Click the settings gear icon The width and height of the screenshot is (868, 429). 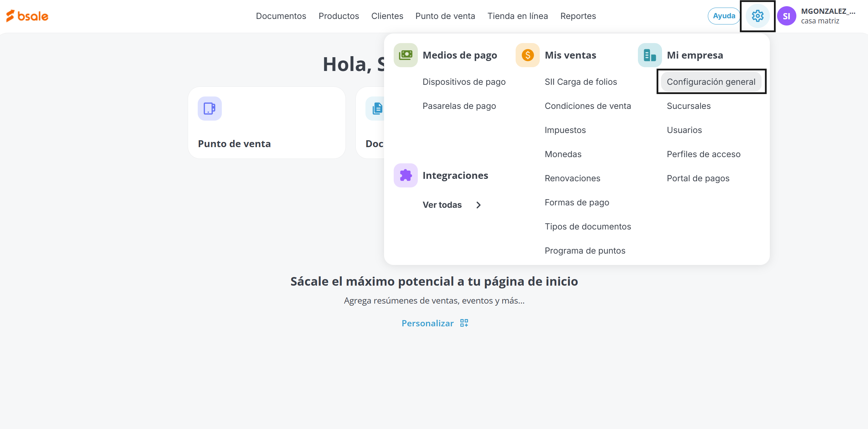pyautogui.click(x=757, y=16)
